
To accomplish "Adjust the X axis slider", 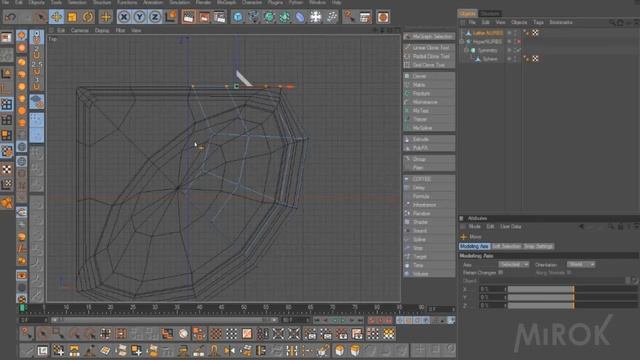I will click(572, 289).
